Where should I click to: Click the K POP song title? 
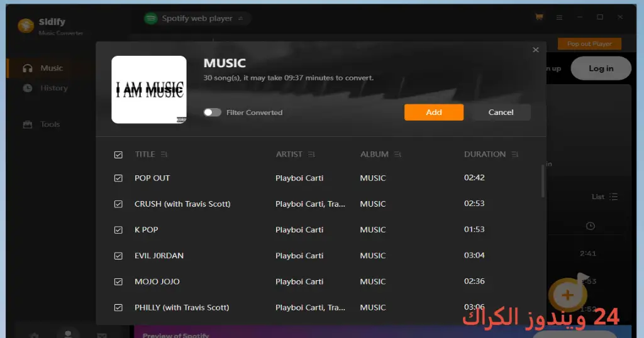pos(146,230)
